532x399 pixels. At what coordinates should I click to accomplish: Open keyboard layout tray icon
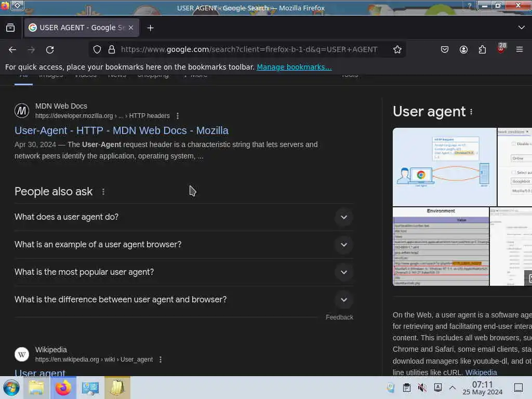437,388
